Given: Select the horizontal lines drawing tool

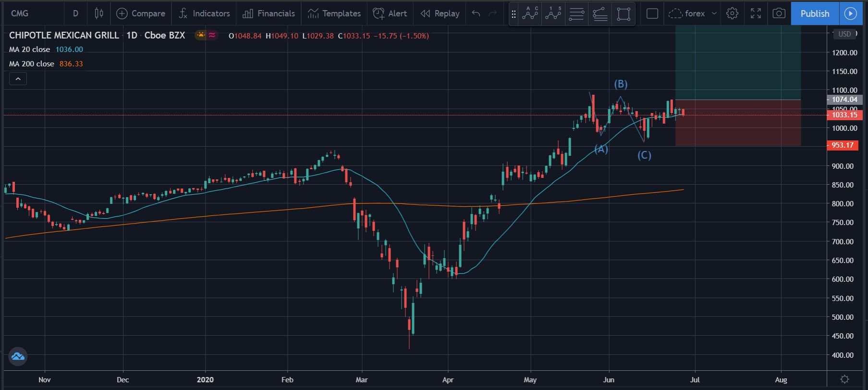Looking at the screenshot, I should [x=576, y=13].
